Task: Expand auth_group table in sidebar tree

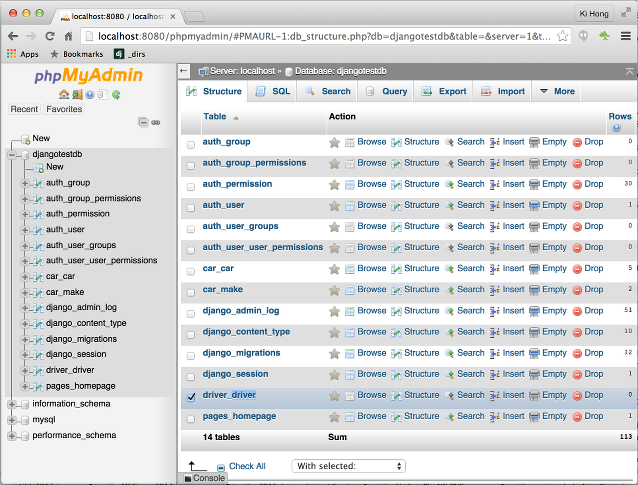Action: [x=25, y=184]
